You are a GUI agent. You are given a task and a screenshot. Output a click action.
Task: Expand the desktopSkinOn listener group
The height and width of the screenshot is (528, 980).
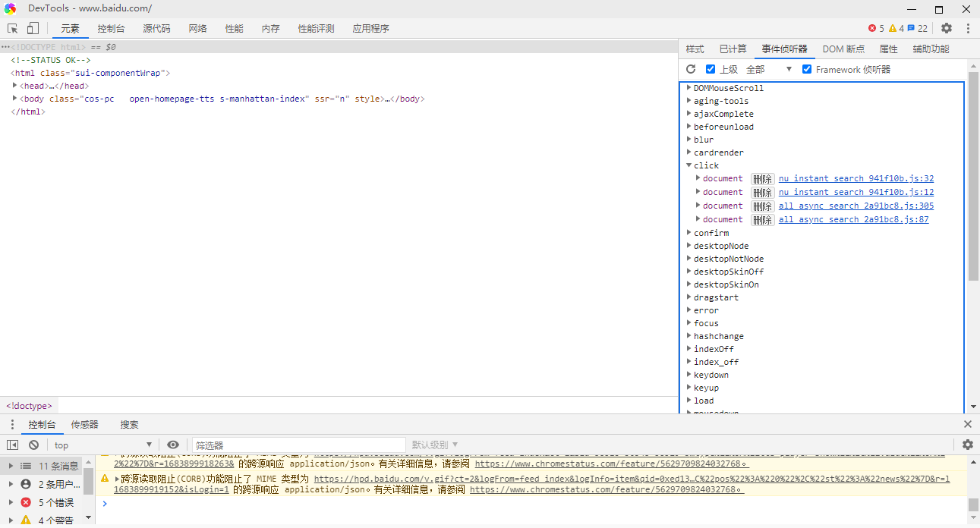click(689, 284)
